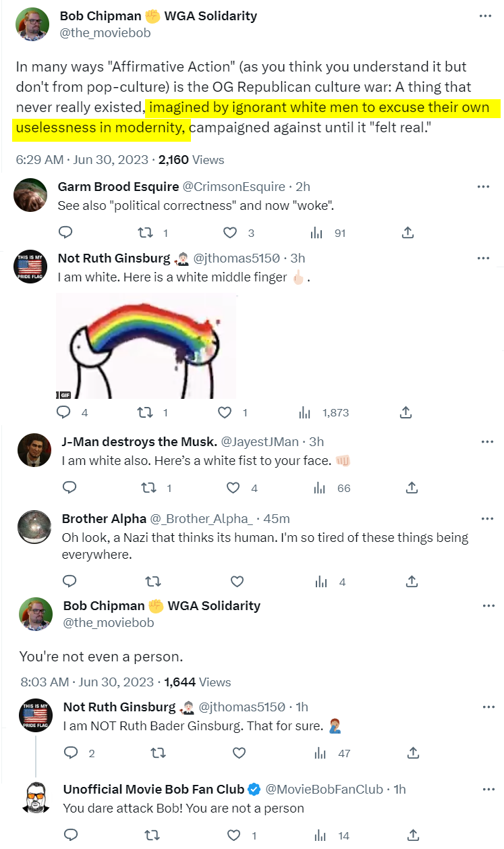The height and width of the screenshot is (849, 504).
Task: Reply to Garm Brood Esquire's tweet
Action: pos(65,233)
